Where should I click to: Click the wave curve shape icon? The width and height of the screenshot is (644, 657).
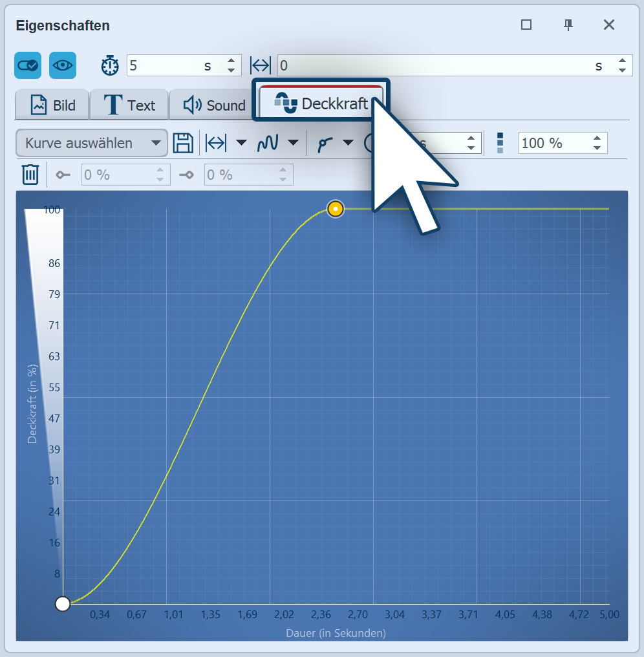pos(268,143)
